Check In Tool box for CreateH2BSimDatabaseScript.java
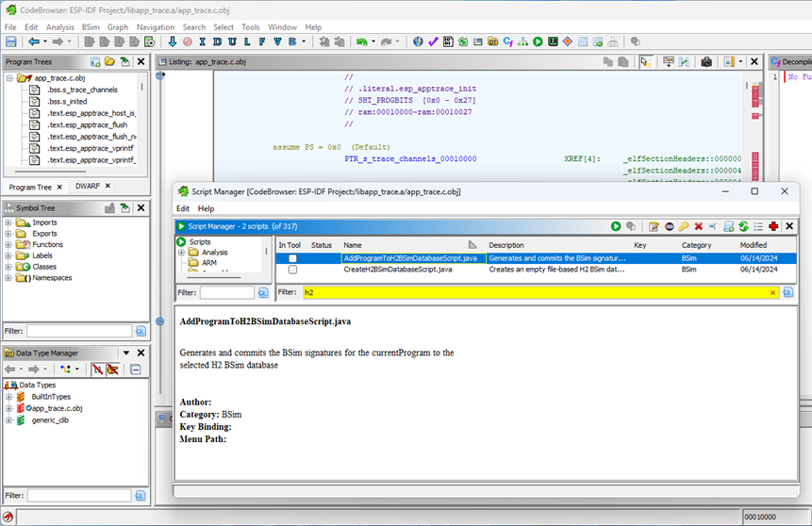 (292, 270)
